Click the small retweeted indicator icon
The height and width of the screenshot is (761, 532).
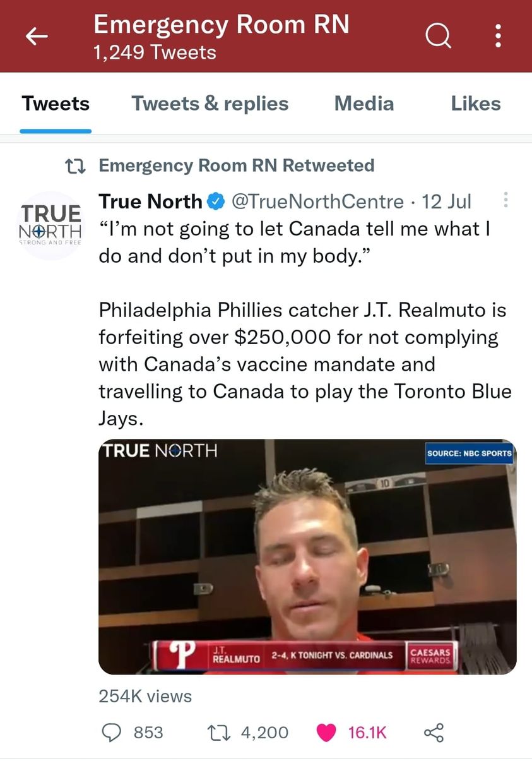pyautogui.click(x=76, y=166)
